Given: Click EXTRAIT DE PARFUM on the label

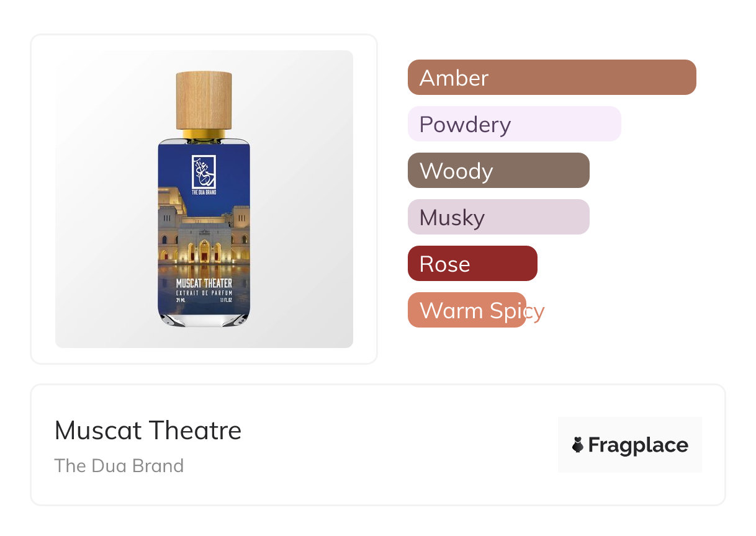Looking at the screenshot, I should (204, 293).
